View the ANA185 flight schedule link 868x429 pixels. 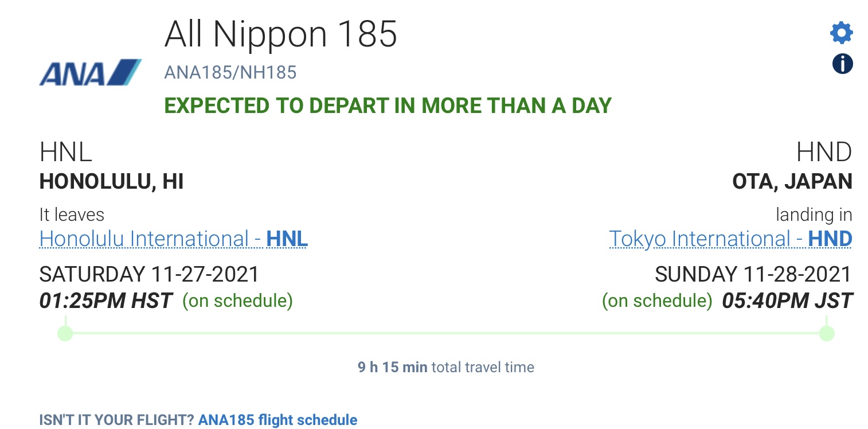pos(277,420)
